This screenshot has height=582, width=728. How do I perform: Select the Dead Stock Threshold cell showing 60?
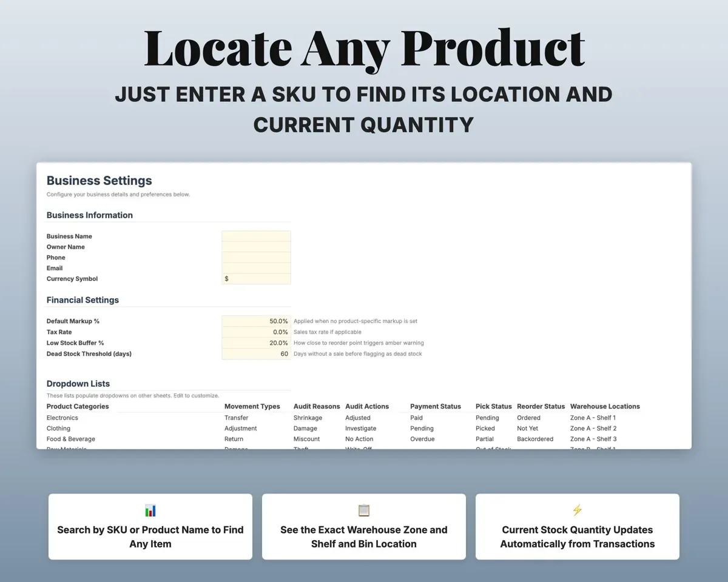256,354
